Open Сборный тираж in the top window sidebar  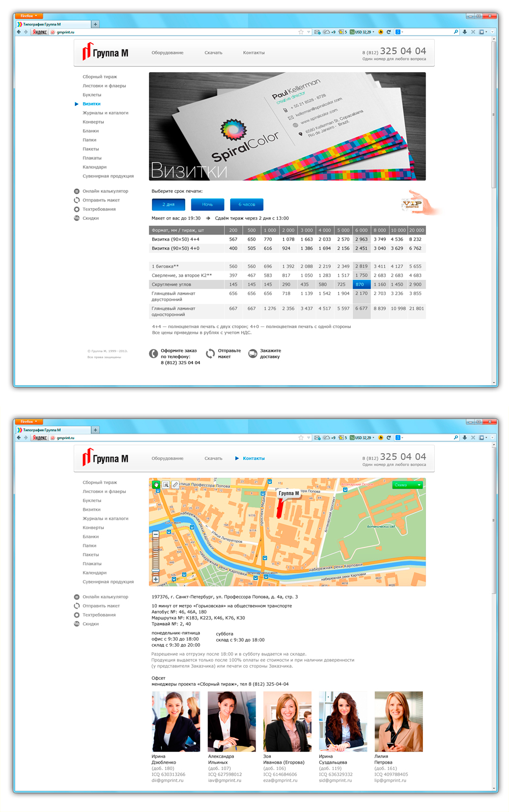click(100, 77)
